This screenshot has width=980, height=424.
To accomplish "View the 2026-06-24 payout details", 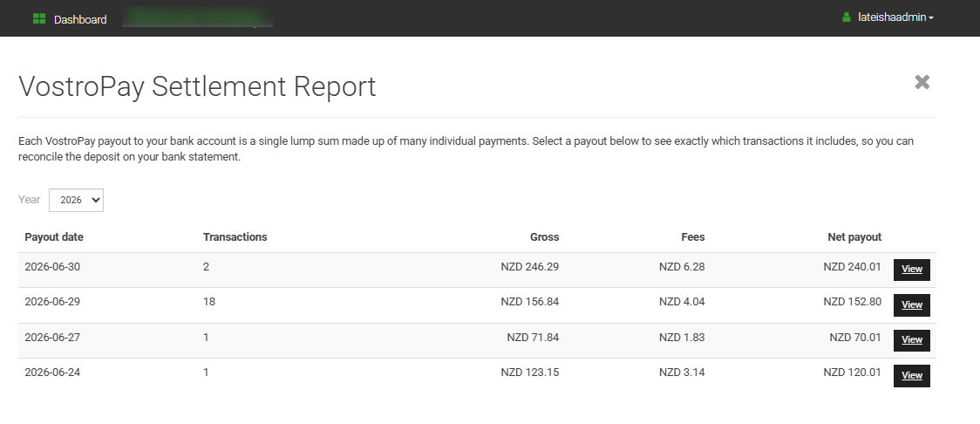I will pyautogui.click(x=912, y=376).
